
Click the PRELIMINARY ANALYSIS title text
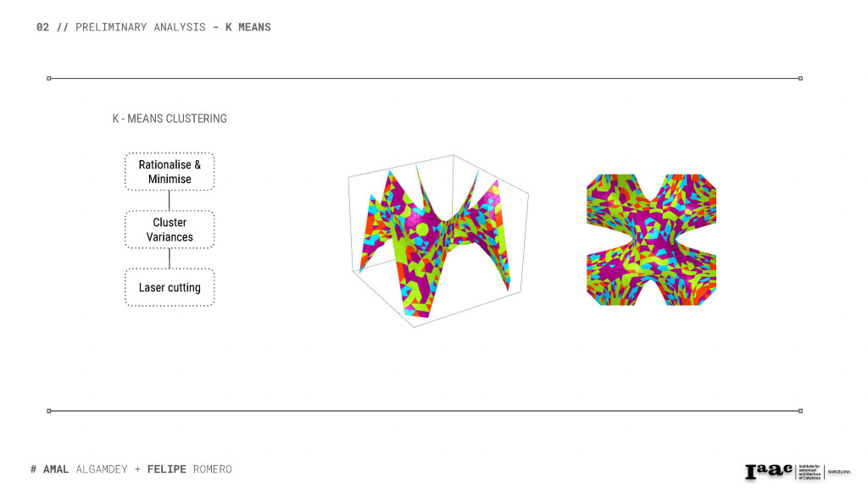click(x=140, y=27)
